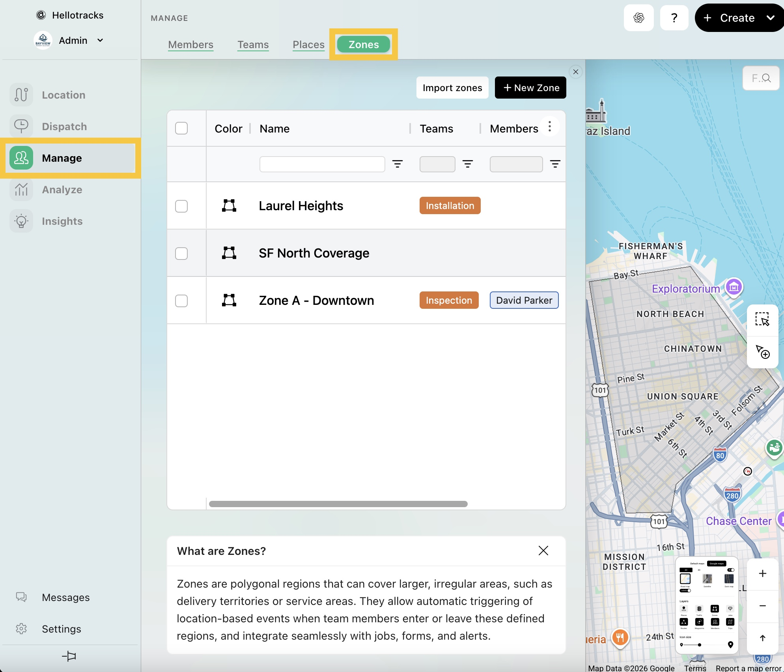Expand the Create button dropdown
The width and height of the screenshot is (784, 672).
click(x=770, y=18)
